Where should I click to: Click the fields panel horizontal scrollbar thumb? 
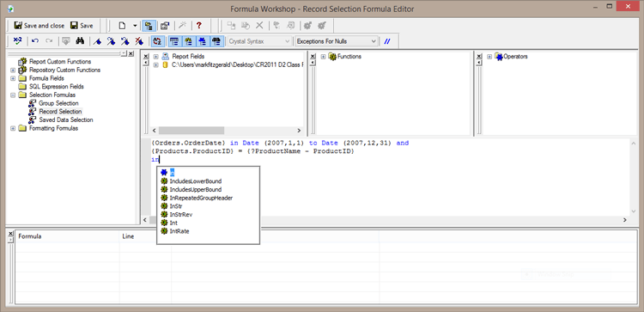191,131
